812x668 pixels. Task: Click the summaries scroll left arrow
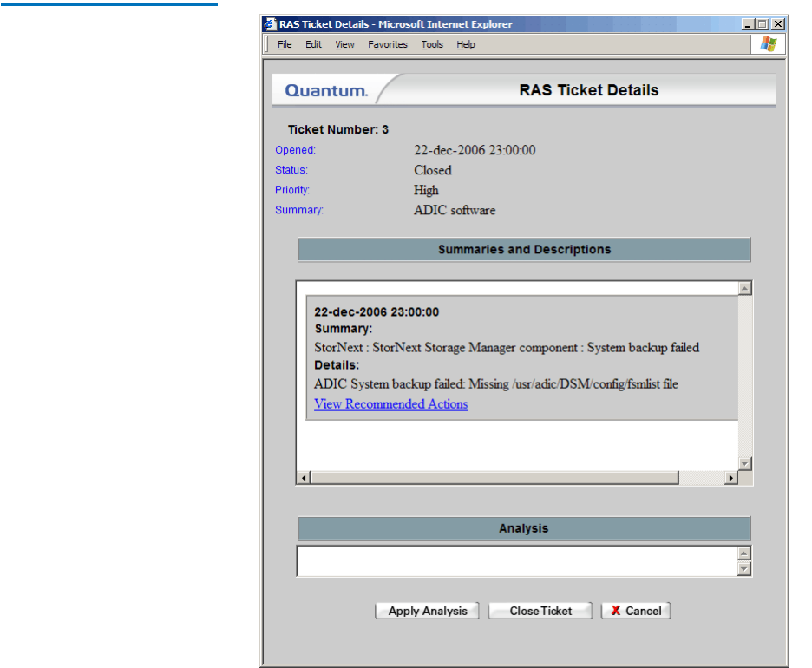pos(304,478)
